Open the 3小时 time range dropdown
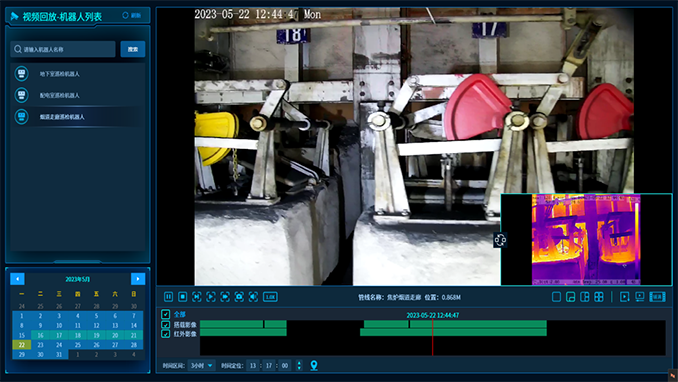 [x=201, y=366]
